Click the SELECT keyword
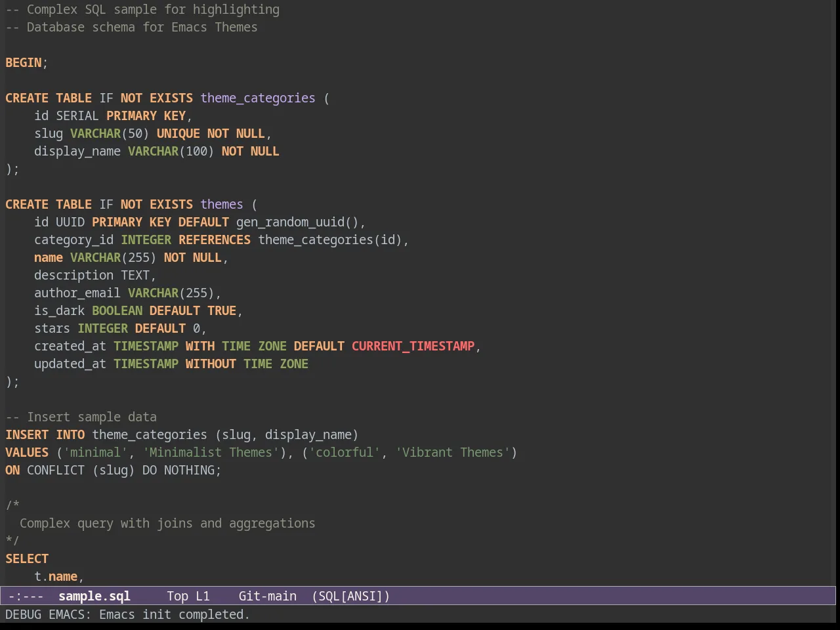The height and width of the screenshot is (630, 840). pos(27,558)
